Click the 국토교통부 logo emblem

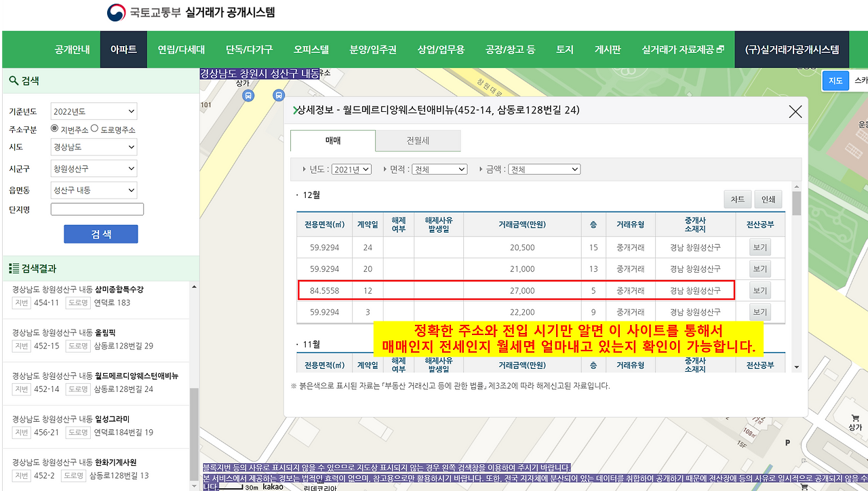pyautogui.click(x=117, y=12)
